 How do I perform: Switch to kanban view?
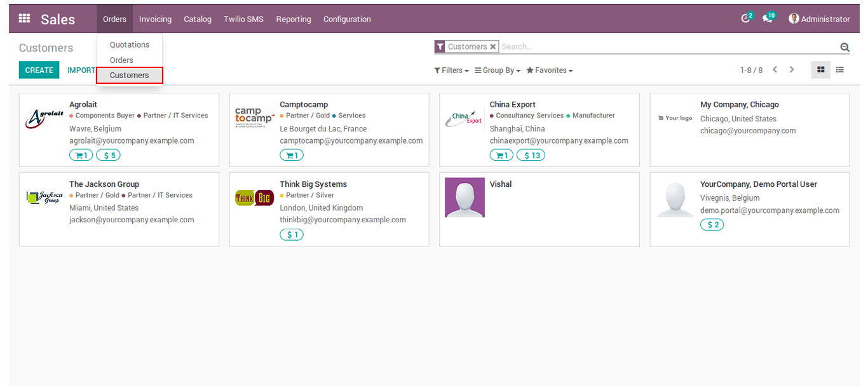(820, 70)
